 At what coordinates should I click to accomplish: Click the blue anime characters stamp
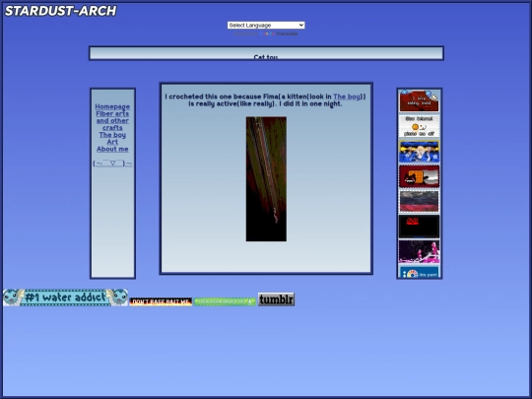[419, 152]
